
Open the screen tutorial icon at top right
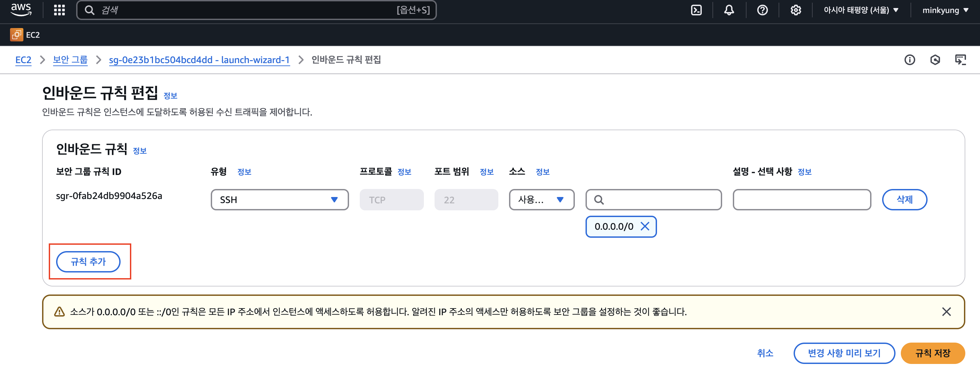click(960, 60)
